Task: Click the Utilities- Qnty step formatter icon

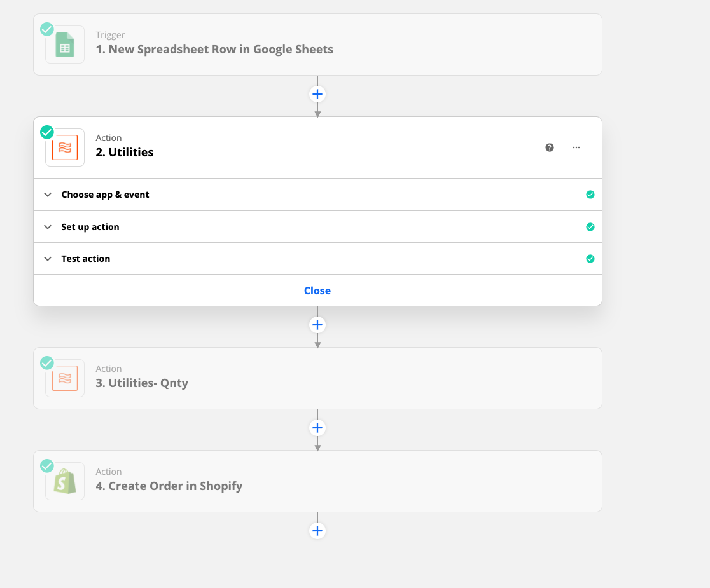Action: pos(65,378)
